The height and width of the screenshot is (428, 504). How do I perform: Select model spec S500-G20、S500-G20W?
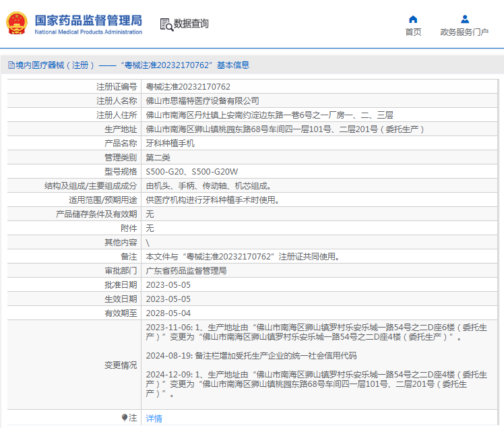(x=192, y=171)
